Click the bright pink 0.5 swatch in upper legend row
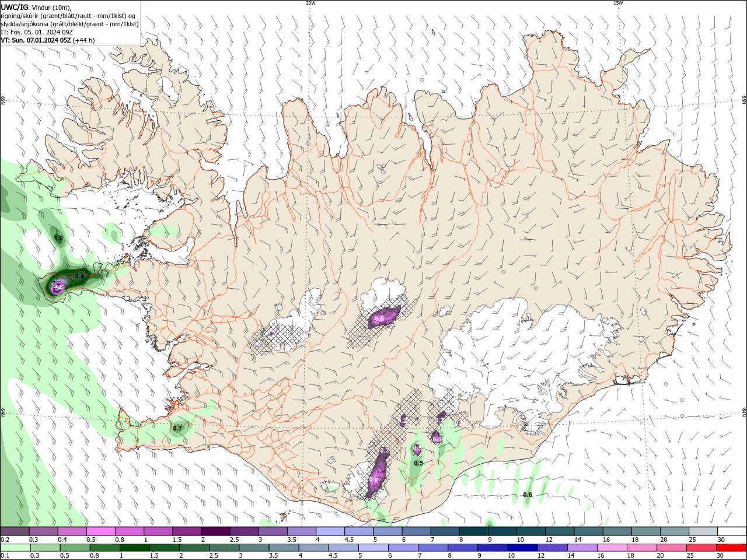The image size is (747, 560). click(101, 531)
